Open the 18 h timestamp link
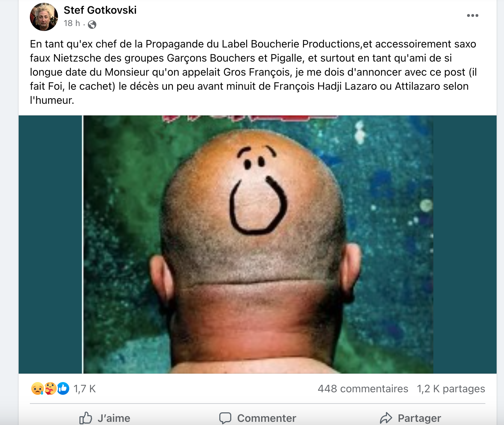 (x=72, y=23)
